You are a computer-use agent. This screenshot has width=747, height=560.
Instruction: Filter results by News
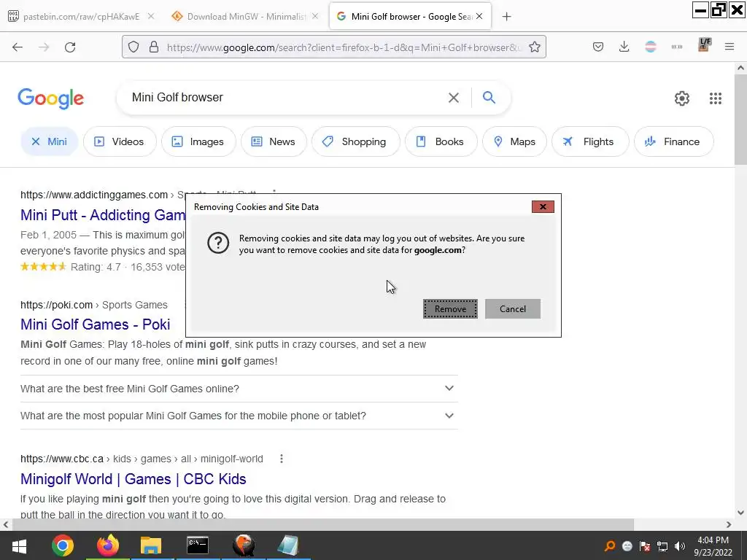tap(274, 141)
